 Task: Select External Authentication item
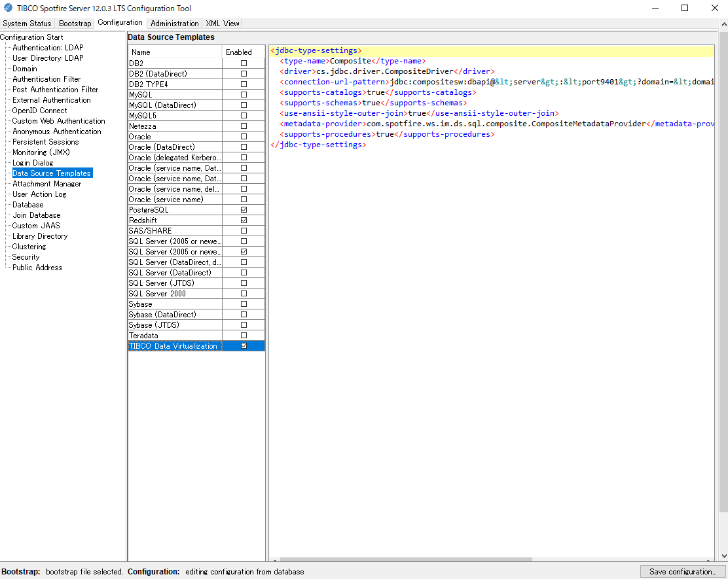coord(52,99)
